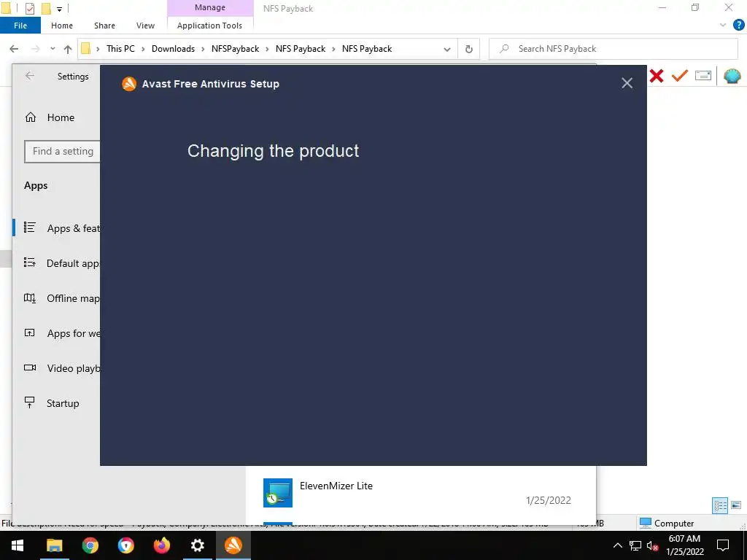Screen dimensions: 747x560
Task: Expand the chevron after Downloads breadcrumb
Action: [x=203, y=49]
